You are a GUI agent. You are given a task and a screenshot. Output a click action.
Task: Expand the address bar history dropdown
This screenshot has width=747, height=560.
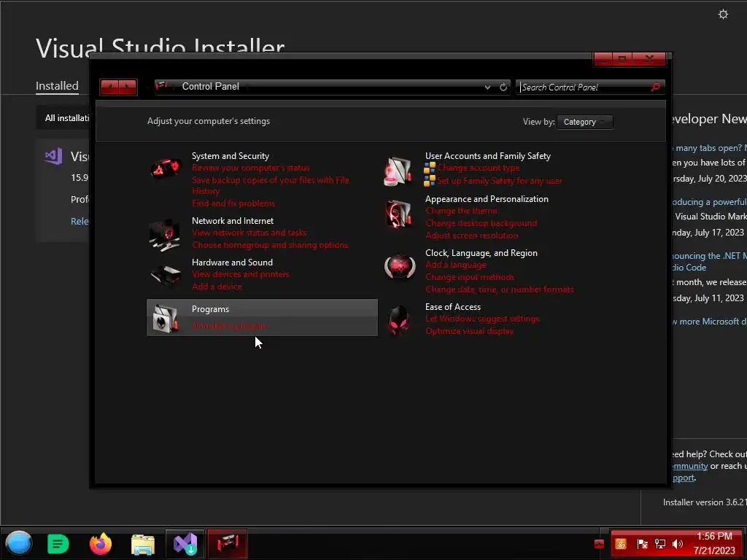click(x=487, y=87)
